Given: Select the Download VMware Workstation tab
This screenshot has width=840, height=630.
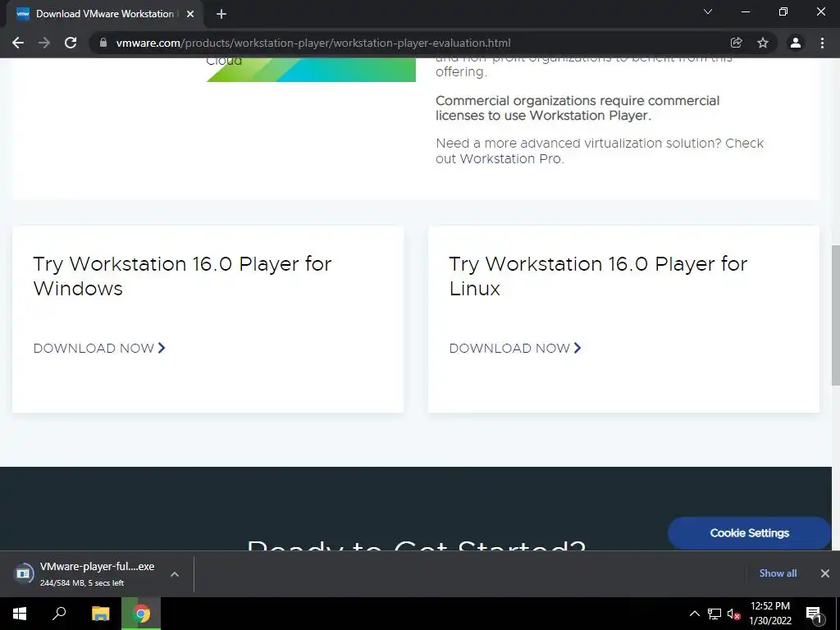Looking at the screenshot, I should click(105, 14).
